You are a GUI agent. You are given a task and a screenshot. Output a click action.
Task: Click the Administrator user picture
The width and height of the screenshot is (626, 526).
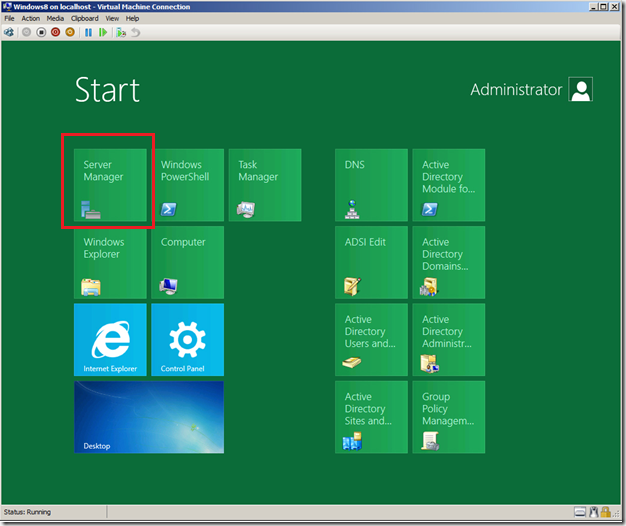tap(580, 89)
